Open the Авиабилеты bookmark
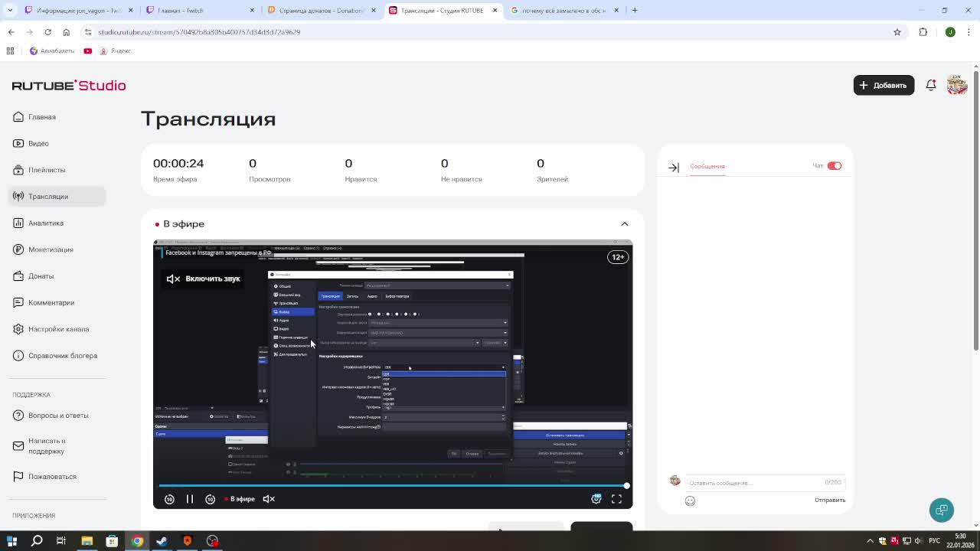This screenshot has height=551, width=980. 51,51
